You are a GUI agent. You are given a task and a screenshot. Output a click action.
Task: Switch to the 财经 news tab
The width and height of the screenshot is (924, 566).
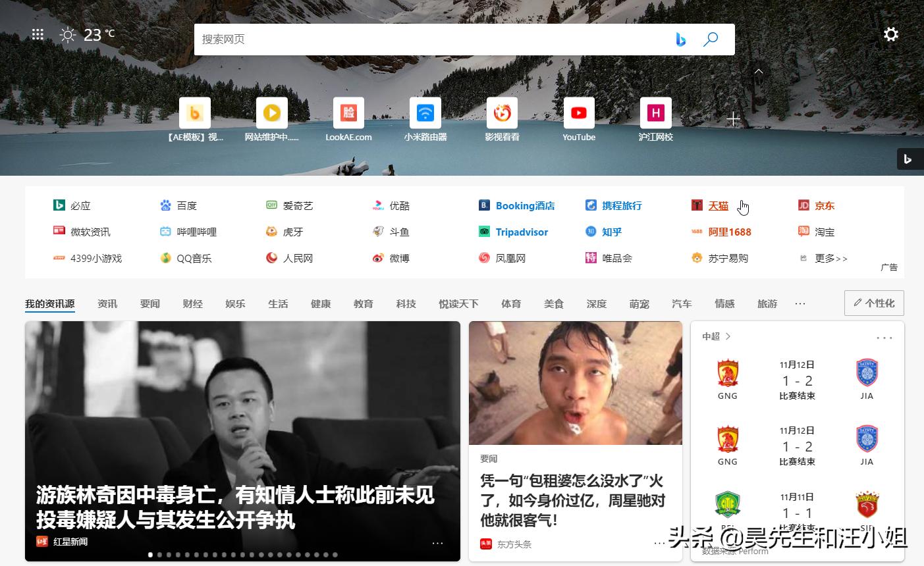point(192,303)
